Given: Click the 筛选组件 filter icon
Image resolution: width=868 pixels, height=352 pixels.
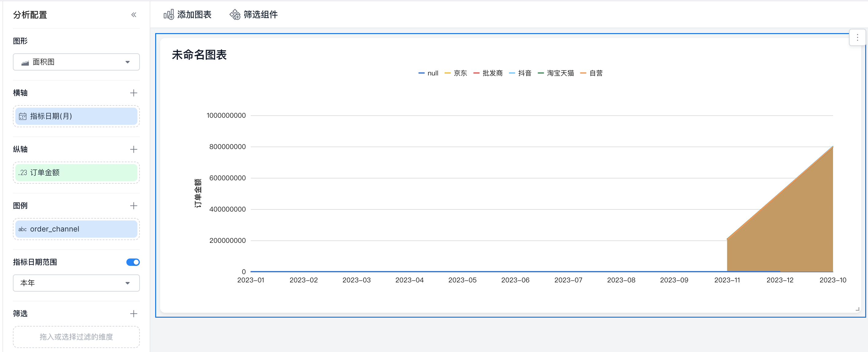Looking at the screenshot, I should pyautogui.click(x=235, y=14).
